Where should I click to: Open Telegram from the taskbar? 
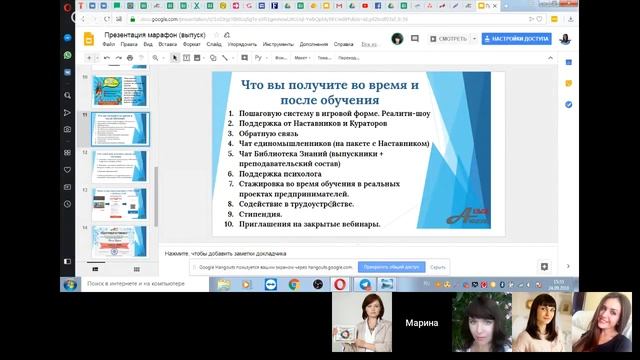[365, 284]
